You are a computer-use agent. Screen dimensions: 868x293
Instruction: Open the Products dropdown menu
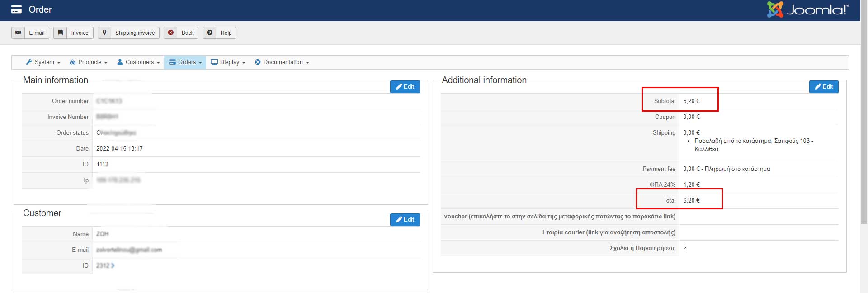pyautogui.click(x=89, y=62)
